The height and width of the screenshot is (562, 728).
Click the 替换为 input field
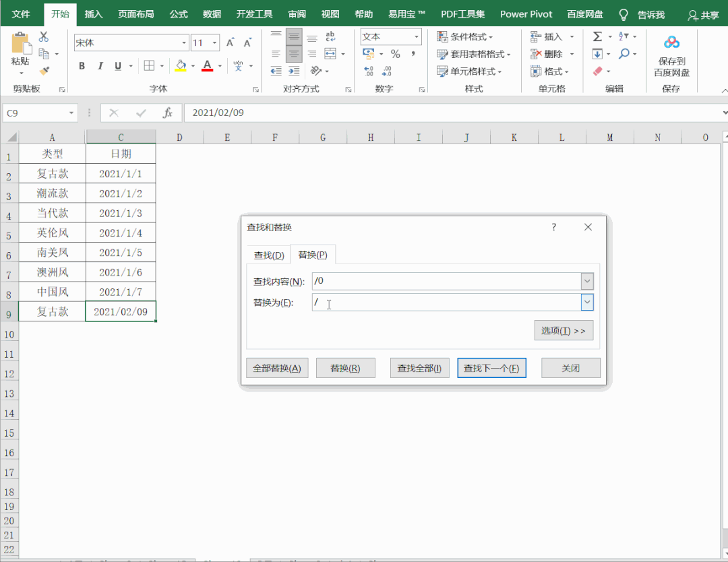[446, 303]
